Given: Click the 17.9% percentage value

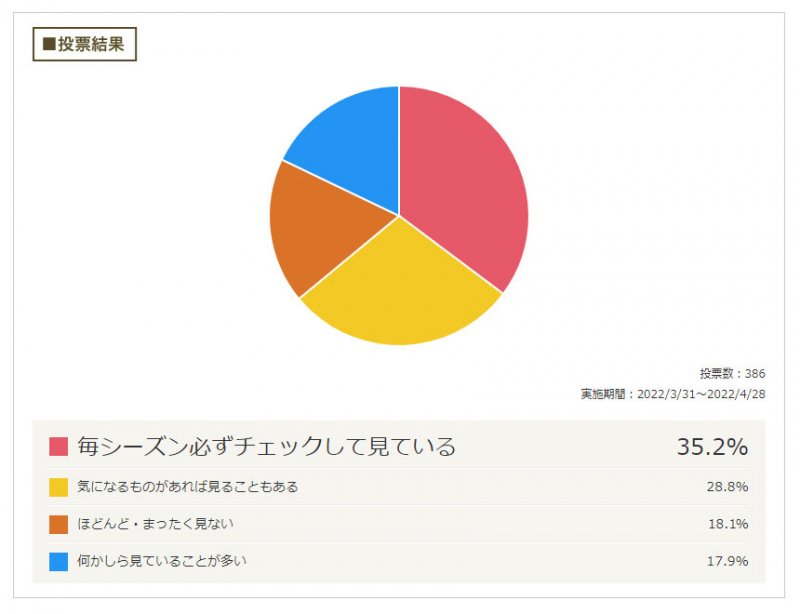Looking at the screenshot, I should (x=728, y=561).
